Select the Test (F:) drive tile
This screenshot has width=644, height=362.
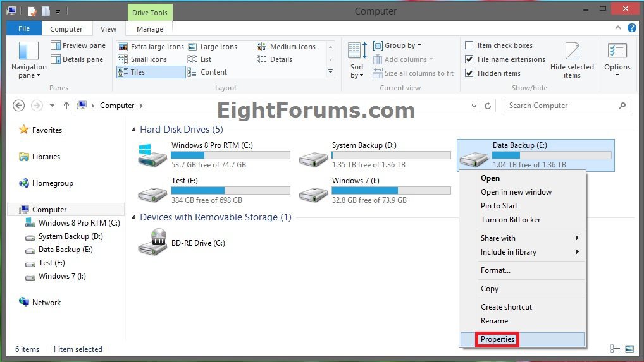[214, 191]
